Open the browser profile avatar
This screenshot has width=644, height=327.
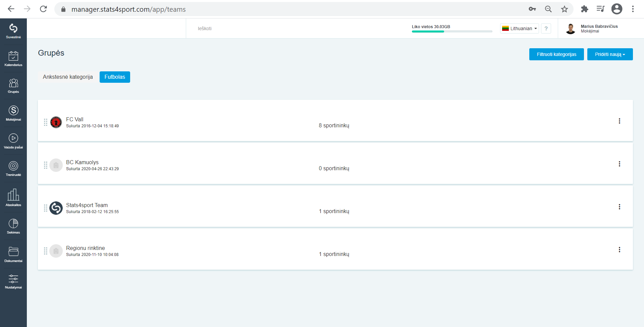coord(616,9)
